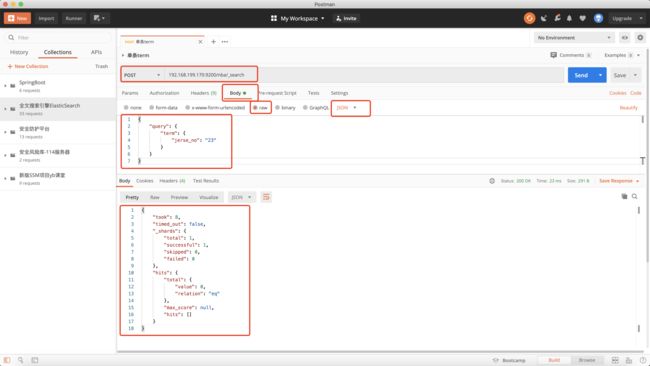Image resolution: width=650 pixels, height=366 pixels.
Task: Click the heart icon in header
Action: click(x=582, y=18)
